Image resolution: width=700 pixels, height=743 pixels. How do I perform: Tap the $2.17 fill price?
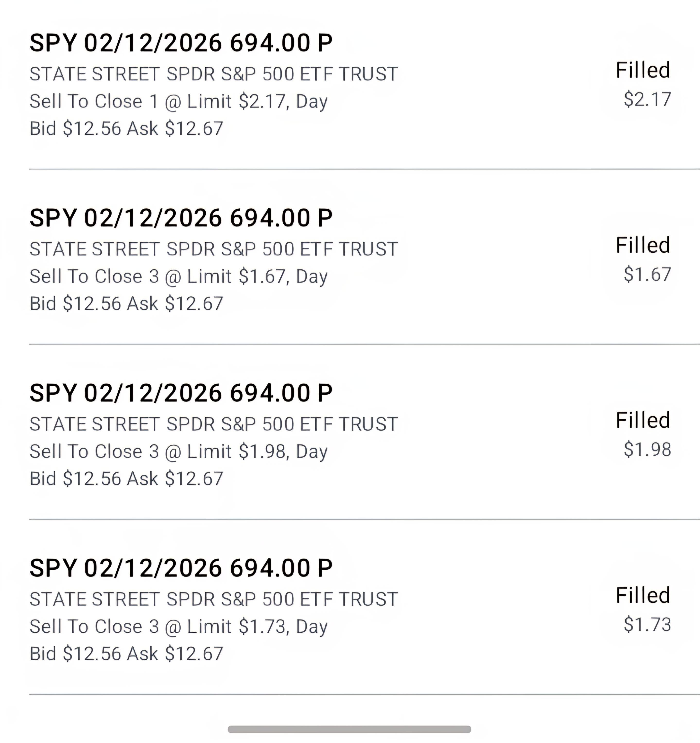647,99
